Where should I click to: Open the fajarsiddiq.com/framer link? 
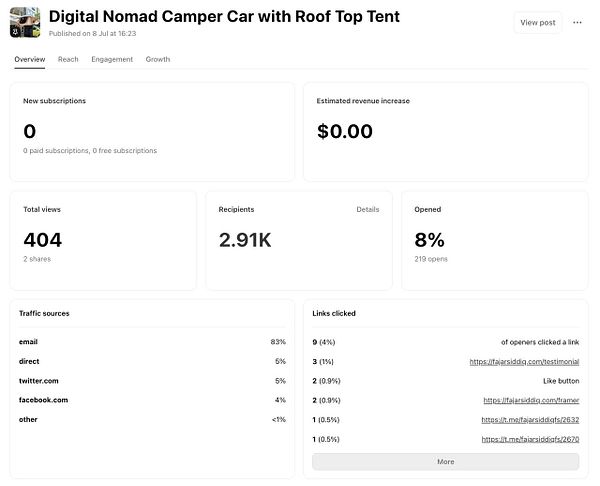[x=531, y=400]
